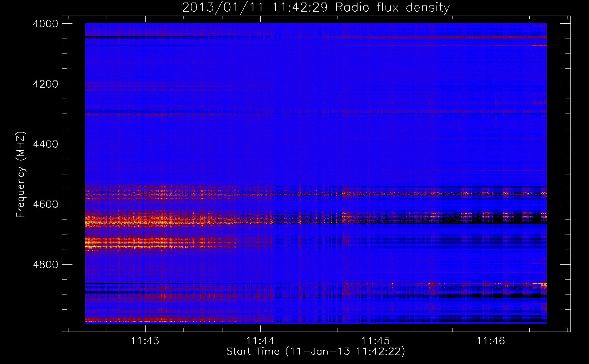Click the 4000 frequency axis label
The image size is (589, 364).
pos(46,24)
